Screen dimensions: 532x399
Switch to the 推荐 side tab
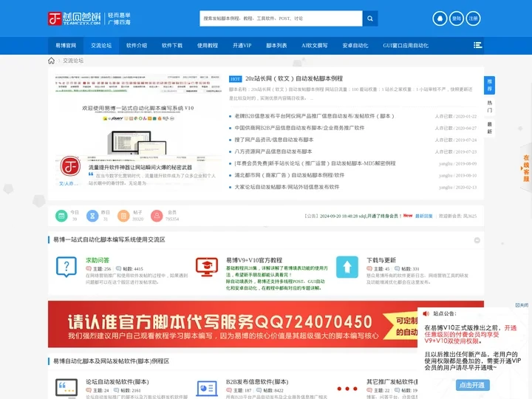click(489, 85)
